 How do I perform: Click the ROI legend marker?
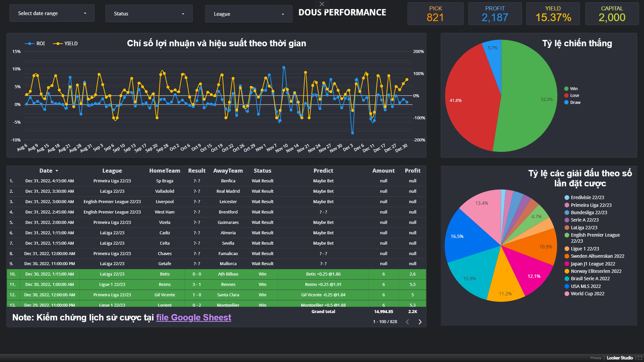tap(30, 44)
